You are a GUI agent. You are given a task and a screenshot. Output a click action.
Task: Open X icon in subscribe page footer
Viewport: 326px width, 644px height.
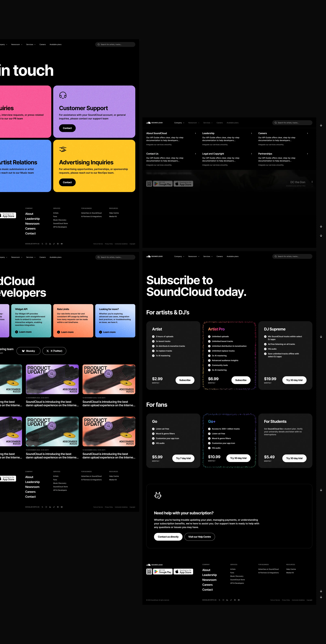click(x=220, y=600)
